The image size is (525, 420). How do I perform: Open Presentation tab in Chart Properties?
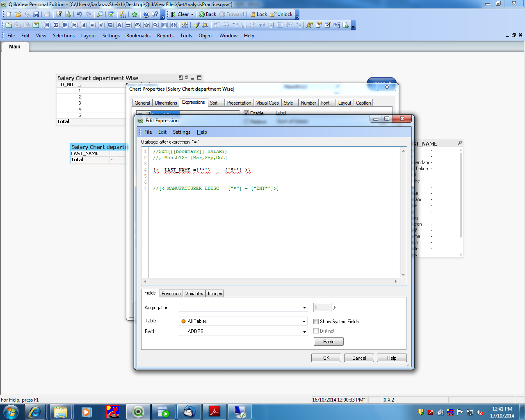click(239, 103)
